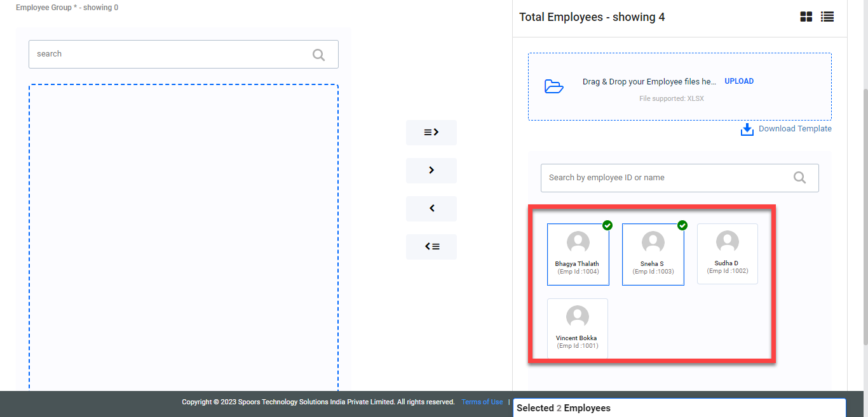The height and width of the screenshot is (417, 868).
Task: Click magnifier icon in employee ID search
Action: pyautogui.click(x=799, y=178)
